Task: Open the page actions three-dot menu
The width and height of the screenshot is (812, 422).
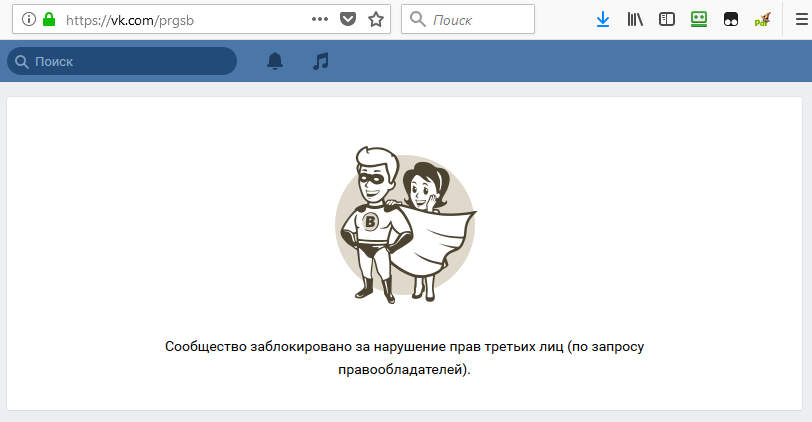Action: 320,19
